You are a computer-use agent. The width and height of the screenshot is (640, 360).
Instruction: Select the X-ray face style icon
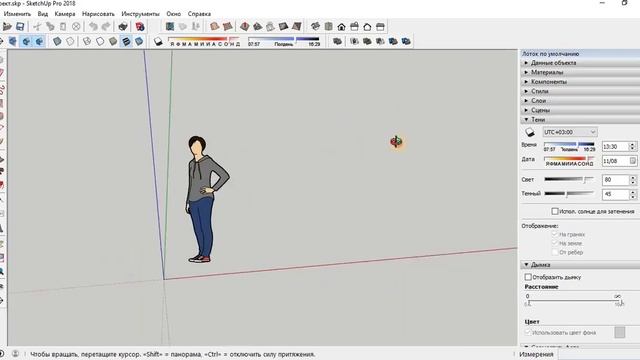(57, 41)
